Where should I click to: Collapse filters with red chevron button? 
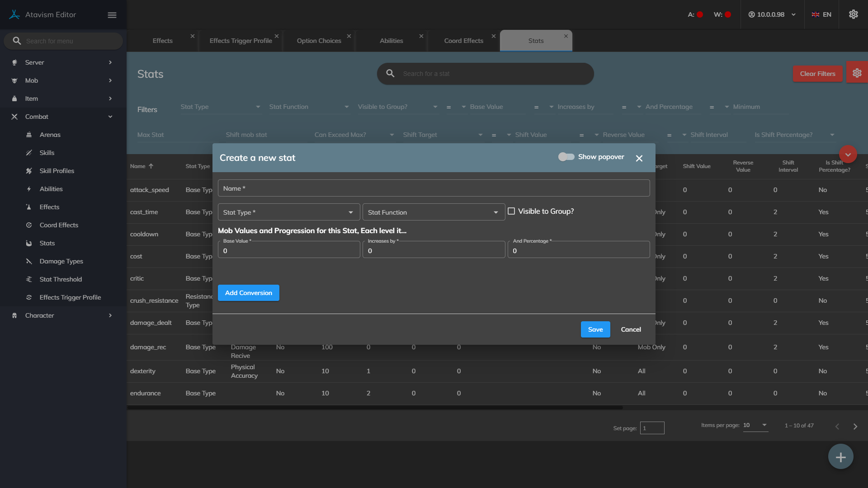point(848,155)
